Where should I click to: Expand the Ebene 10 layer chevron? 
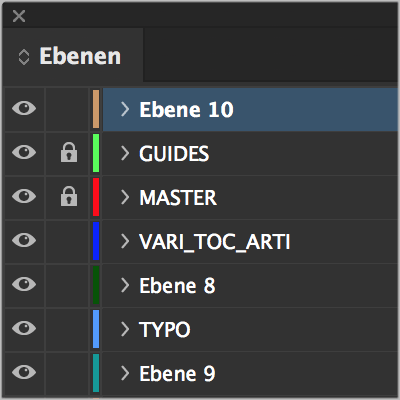coord(125,109)
